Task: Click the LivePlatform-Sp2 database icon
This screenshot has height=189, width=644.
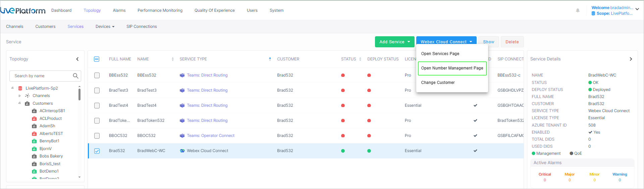Action: coord(20,88)
